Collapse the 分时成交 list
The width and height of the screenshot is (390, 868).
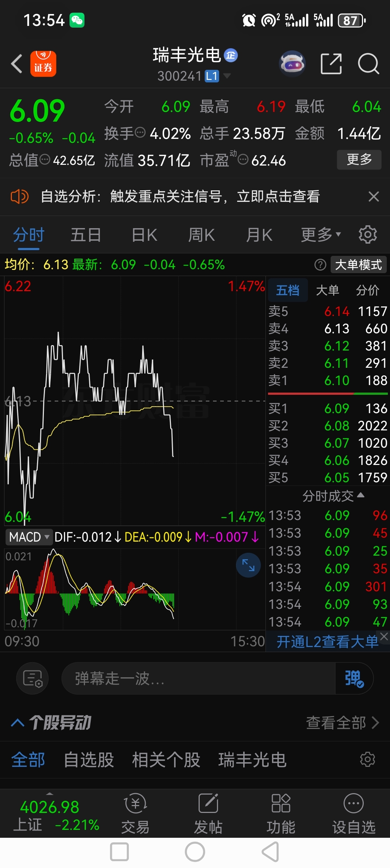point(333,496)
